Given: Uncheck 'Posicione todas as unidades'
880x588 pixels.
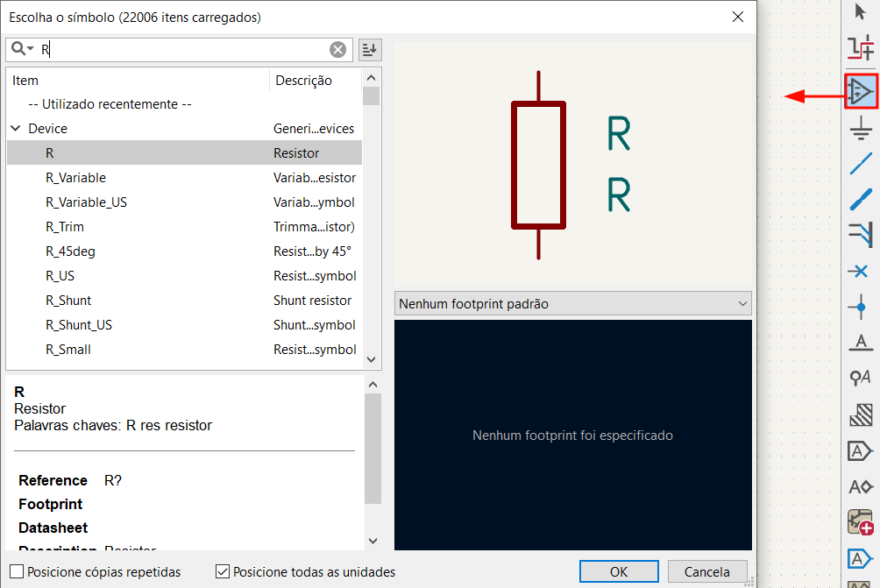Looking at the screenshot, I should (223, 571).
